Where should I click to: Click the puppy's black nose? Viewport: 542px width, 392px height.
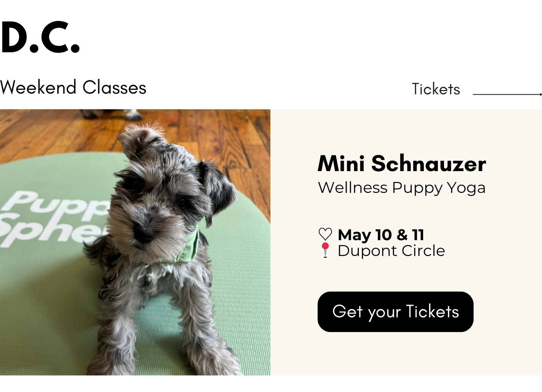(x=145, y=233)
